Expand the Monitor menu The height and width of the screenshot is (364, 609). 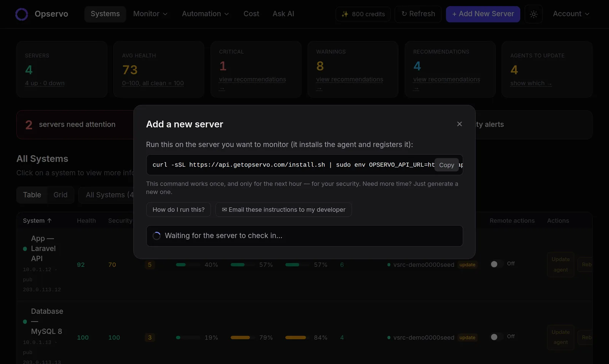pos(150,14)
